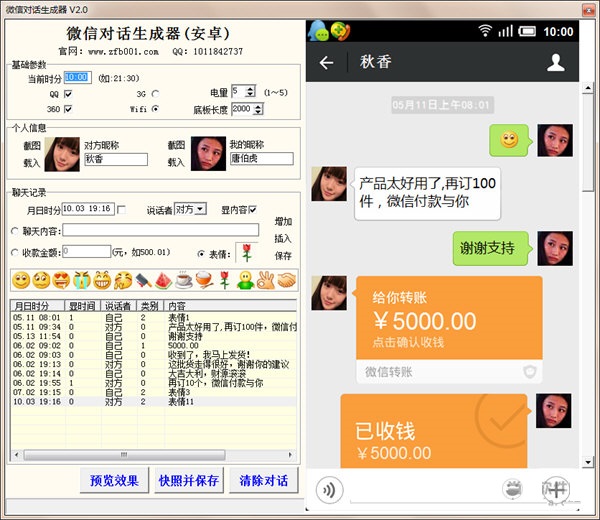600x520 pixels.
Task: Click the 清除对话 button
Action: click(263, 480)
